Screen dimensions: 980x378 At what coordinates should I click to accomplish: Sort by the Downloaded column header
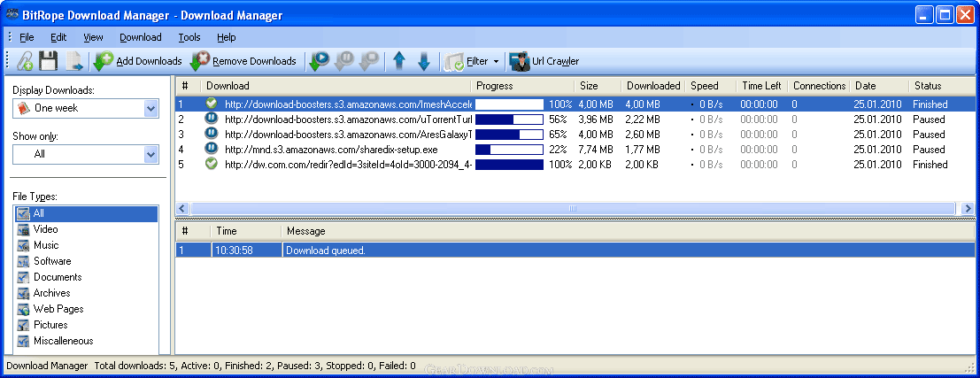click(x=653, y=86)
